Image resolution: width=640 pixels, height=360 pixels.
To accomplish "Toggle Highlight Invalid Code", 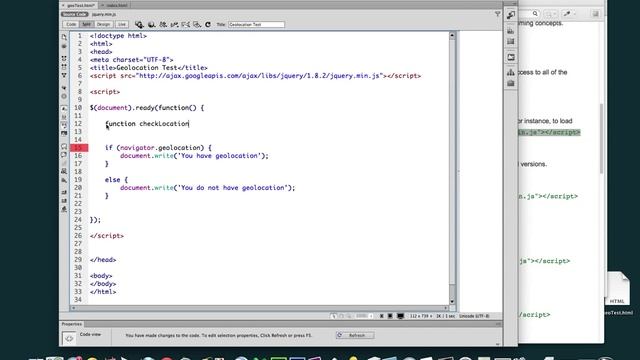I will point(64,117).
